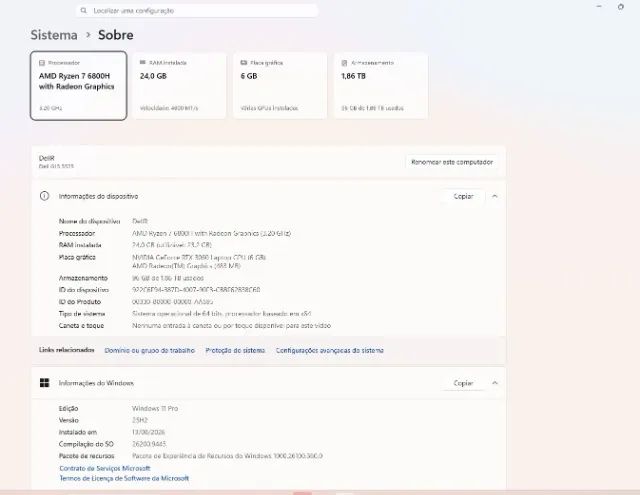
Task: Minimize the Settings window
Action: tap(599, 7)
